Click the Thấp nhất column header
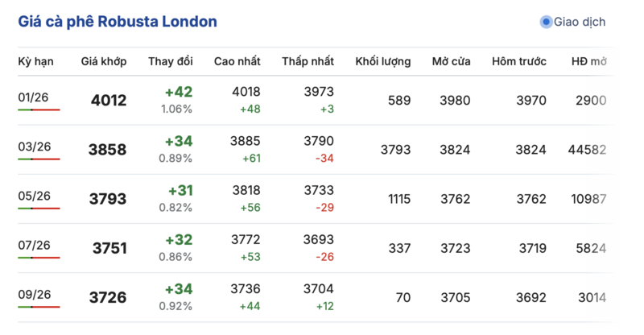This screenshot has height=335, width=644. click(x=308, y=61)
